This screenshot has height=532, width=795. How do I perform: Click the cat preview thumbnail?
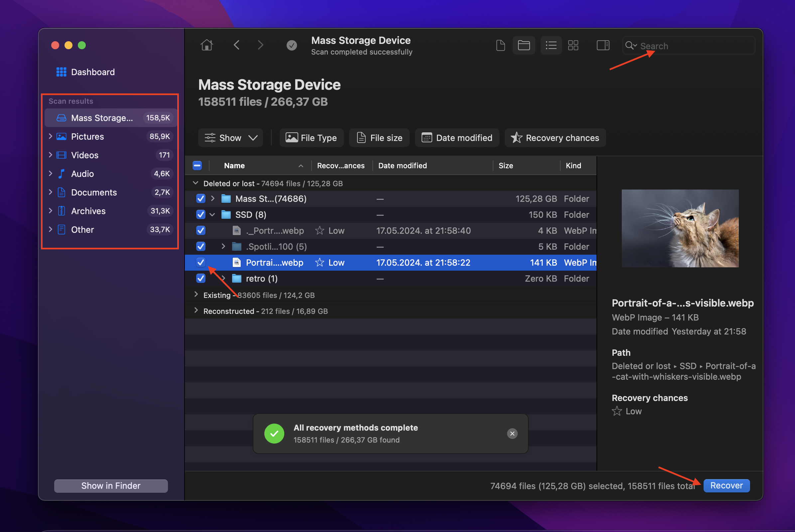(680, 228)
